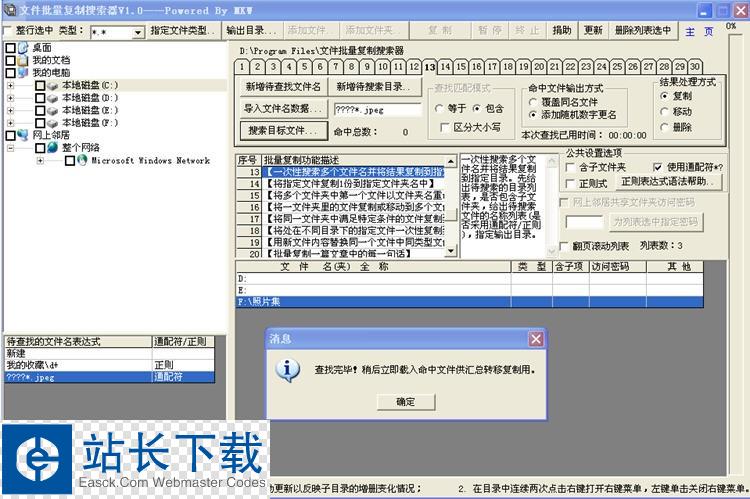
Task: Click the Desktop (桌面) icon in tree
Action: tap(23, 48)
